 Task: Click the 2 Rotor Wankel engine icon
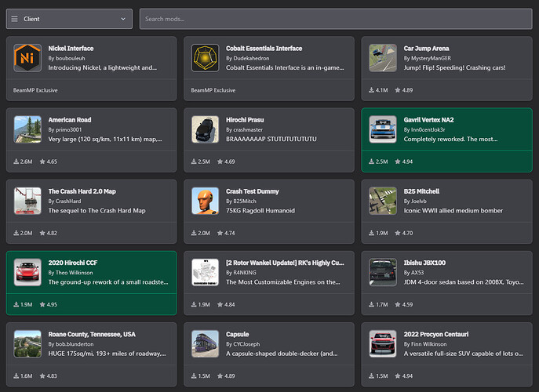tap(206, 272)
